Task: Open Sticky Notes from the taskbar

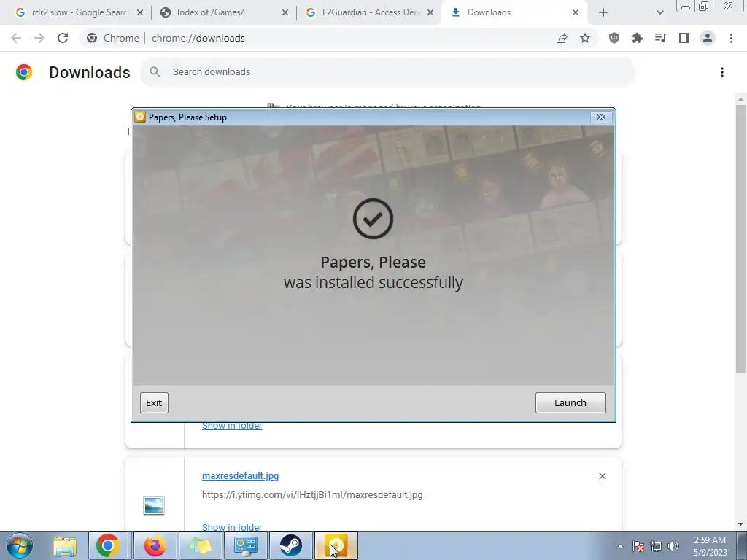Action: (200, 545)
